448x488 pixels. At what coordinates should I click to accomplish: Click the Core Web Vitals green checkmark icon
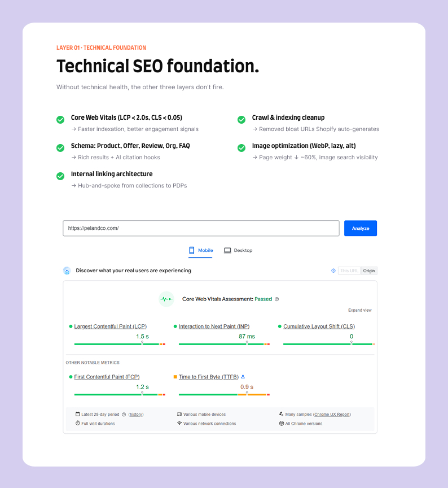click(x=60, y=120)
